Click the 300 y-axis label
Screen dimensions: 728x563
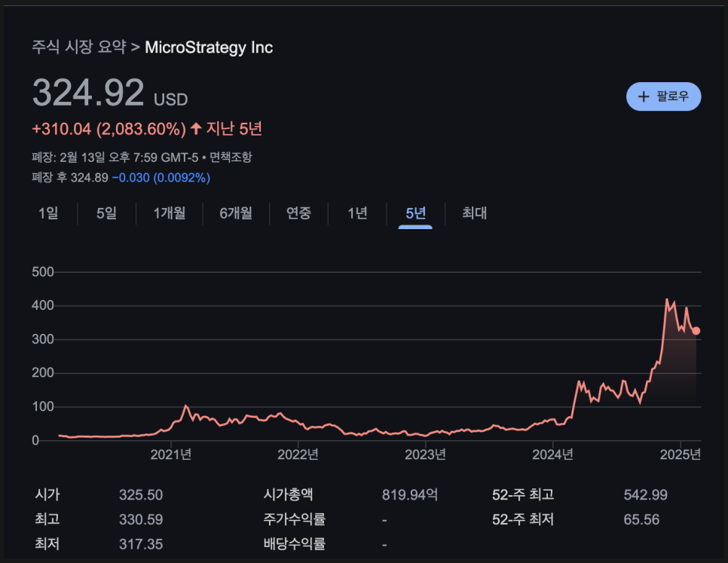(x=43, y=339)
